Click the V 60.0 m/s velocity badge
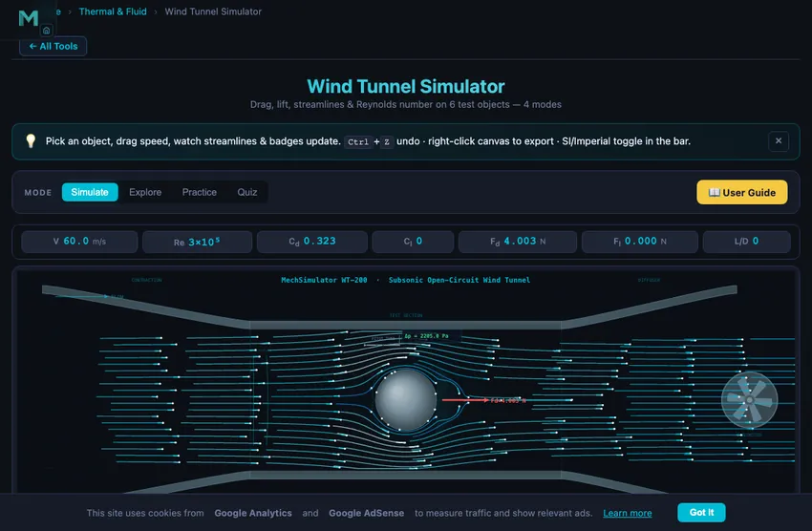The image size is (812, 531). (79, 242)
